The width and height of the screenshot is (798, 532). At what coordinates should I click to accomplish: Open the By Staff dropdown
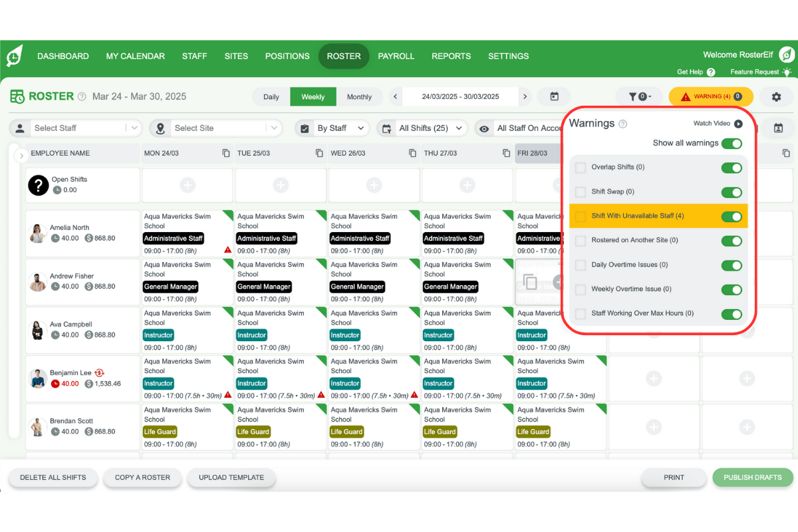click(x=331, y=128)
